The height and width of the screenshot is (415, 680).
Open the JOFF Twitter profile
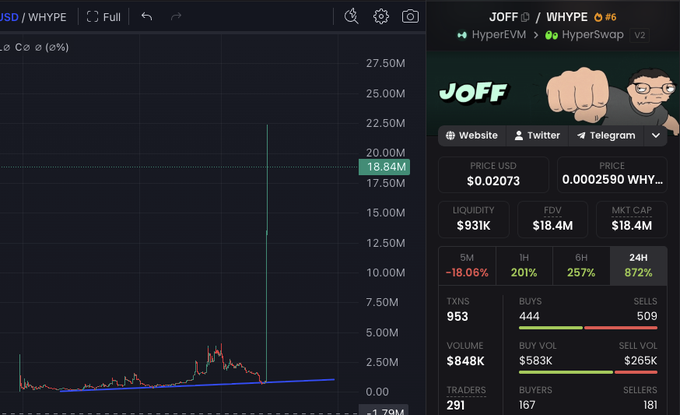[537, 135]
